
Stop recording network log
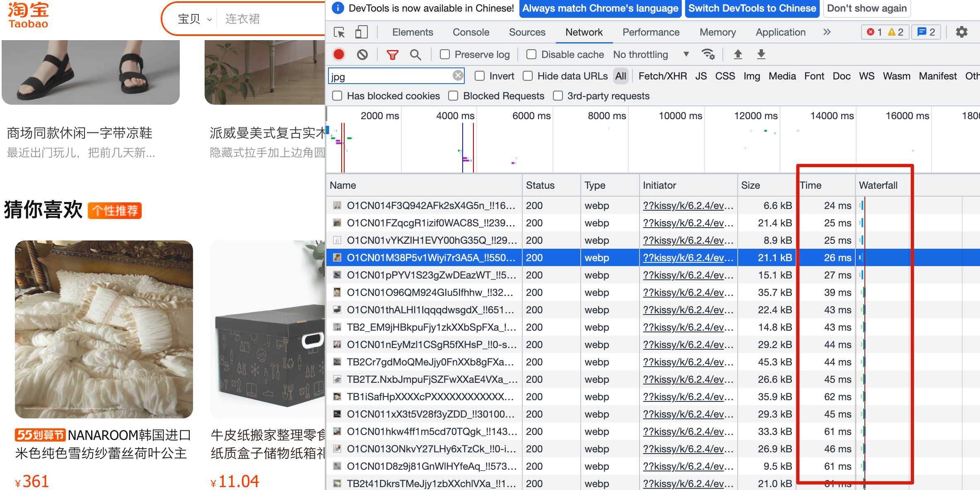pyautogui.click(x=339, y=54)
